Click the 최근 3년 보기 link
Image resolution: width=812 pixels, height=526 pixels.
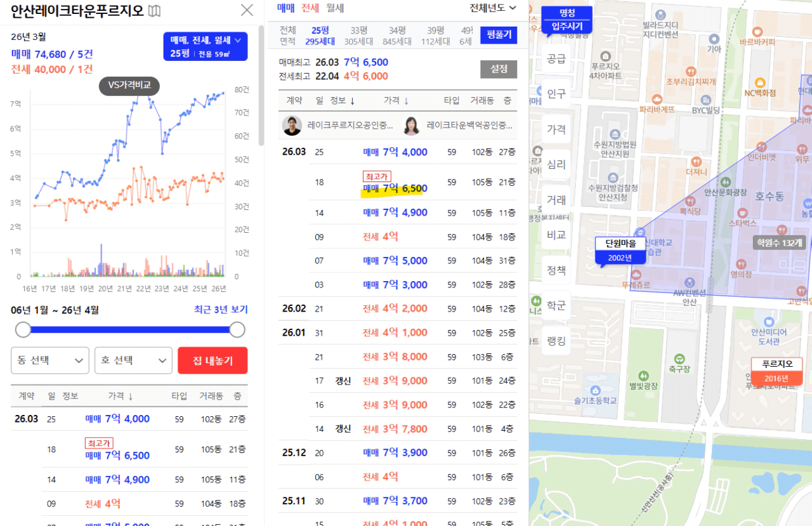tap(221, 310)
